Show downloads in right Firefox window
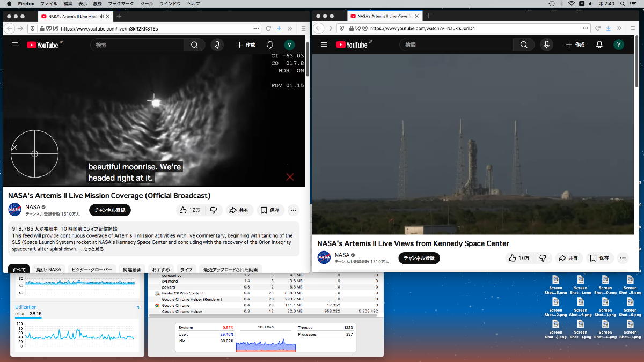This screenshot has width=644, height=362. tap(609, 28)
